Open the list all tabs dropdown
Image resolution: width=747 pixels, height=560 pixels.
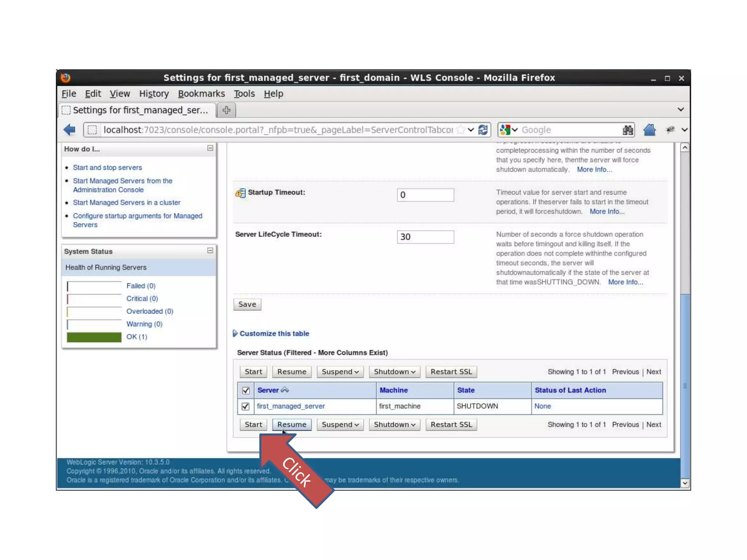tap(681, 109)
